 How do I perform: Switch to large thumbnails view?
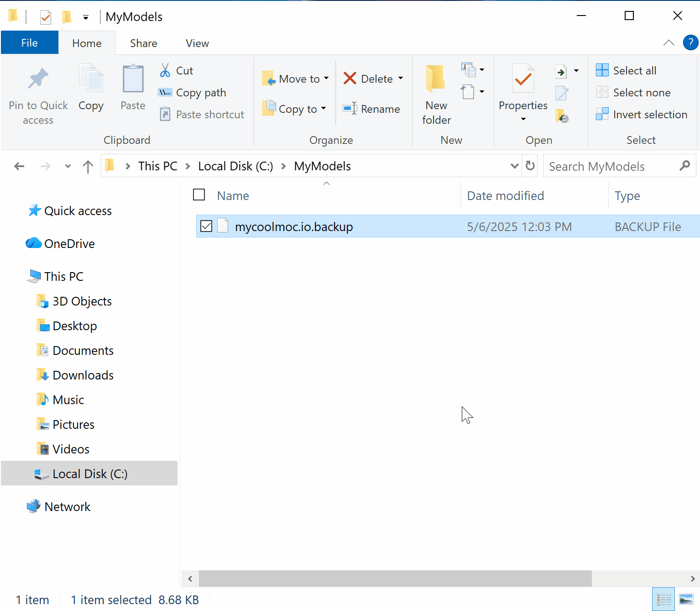tap(686, 599)
